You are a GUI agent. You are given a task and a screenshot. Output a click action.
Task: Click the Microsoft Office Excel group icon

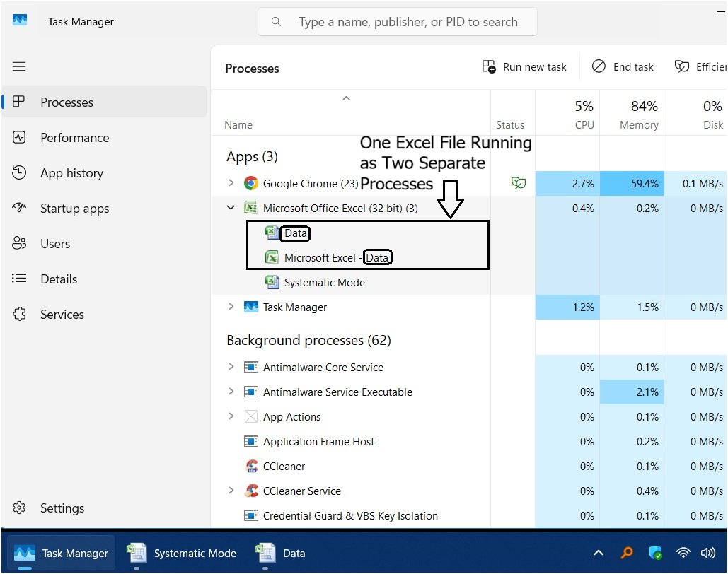251,208
